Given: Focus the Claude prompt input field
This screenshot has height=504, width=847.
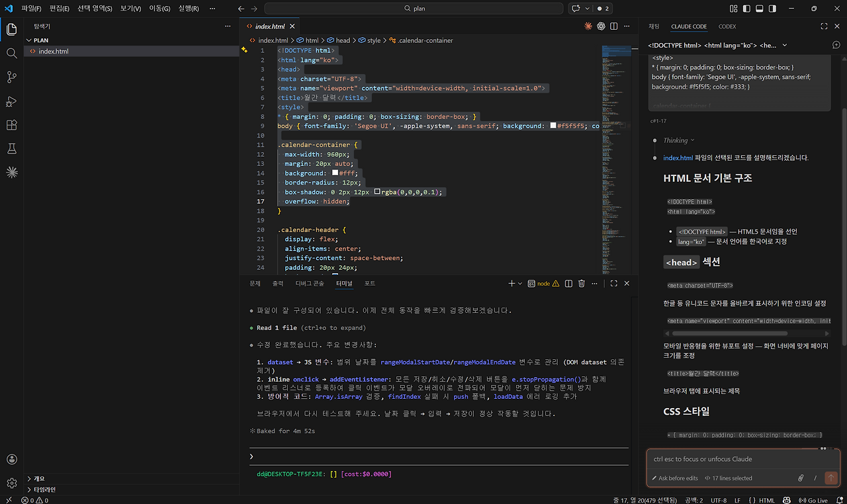Looking at the screenshot, I should tap(743, 459).
